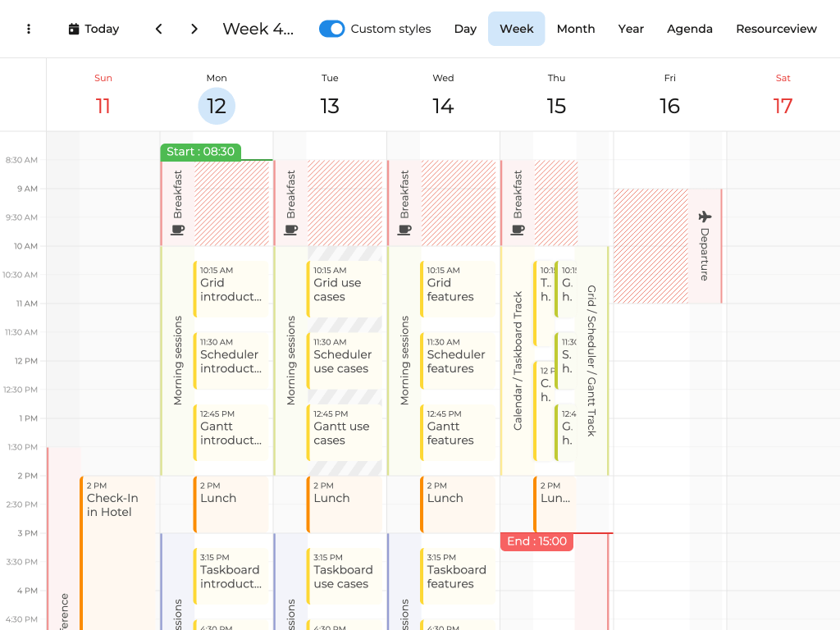
Task: Advance to next week with right chevron
Action: [x=194, y=29]
